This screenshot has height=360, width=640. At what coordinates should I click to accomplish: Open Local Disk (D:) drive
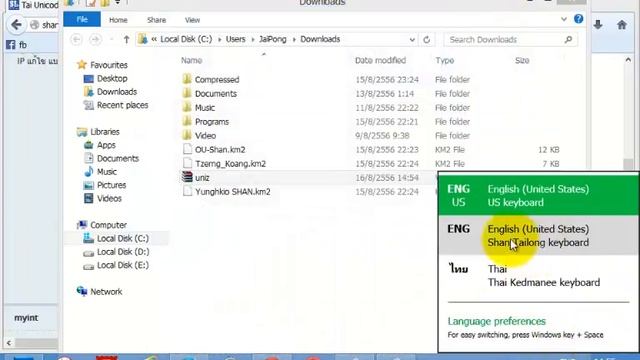123,252
